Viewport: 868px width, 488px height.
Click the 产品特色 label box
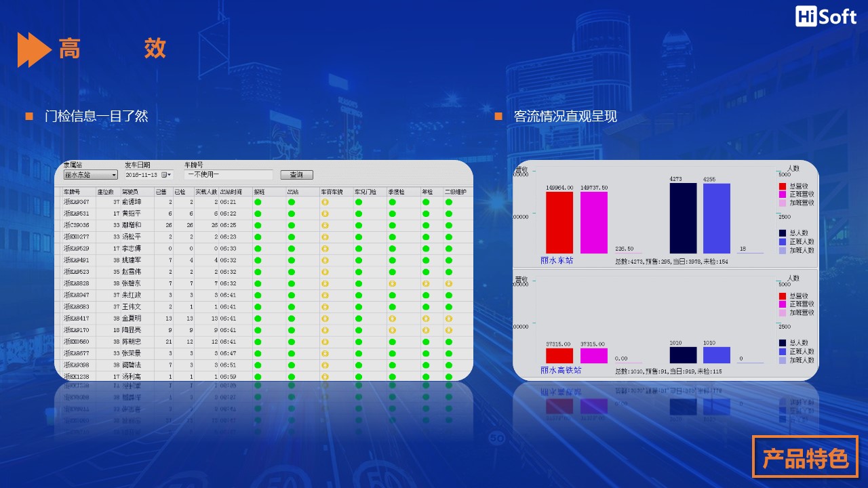point(805,457)
